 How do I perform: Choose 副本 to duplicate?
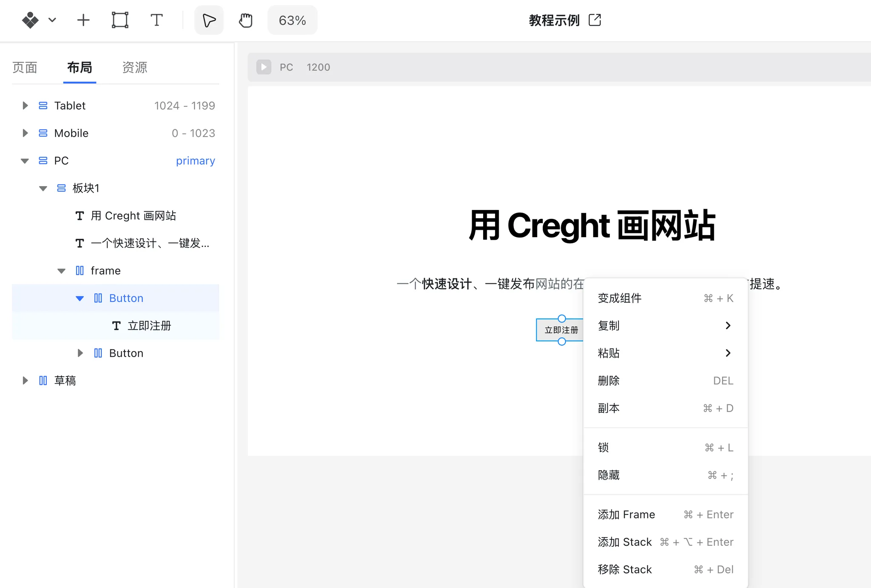pos(666,408)
